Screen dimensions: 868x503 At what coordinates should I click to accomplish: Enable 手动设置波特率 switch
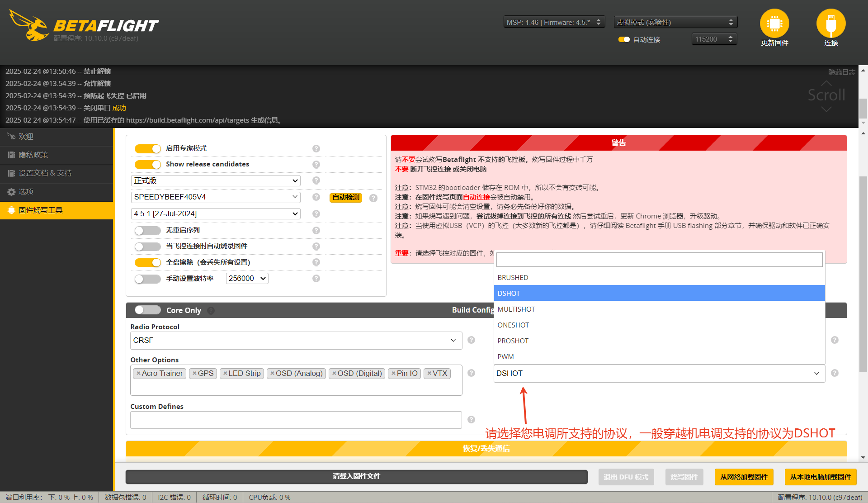click(x=147, y=279)
